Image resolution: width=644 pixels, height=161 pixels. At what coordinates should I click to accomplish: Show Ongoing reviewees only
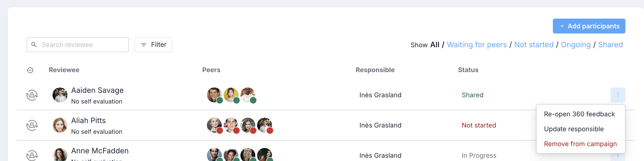point(575,45)
